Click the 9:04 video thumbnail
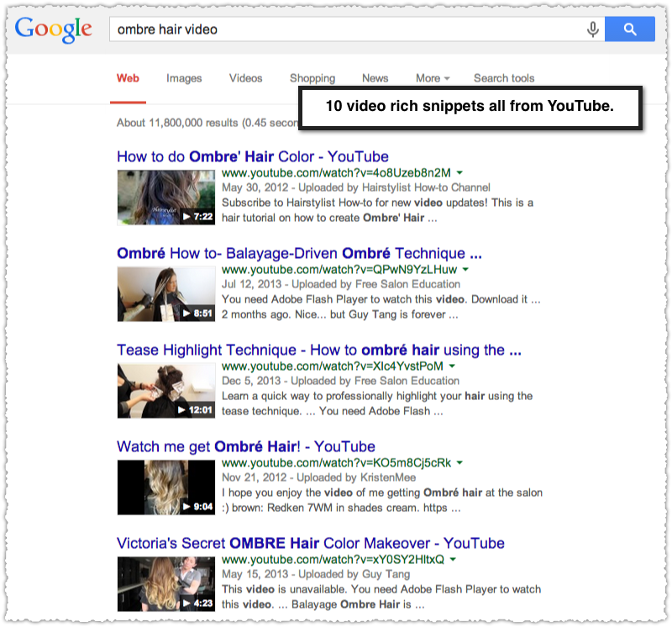 pos(166,487)
